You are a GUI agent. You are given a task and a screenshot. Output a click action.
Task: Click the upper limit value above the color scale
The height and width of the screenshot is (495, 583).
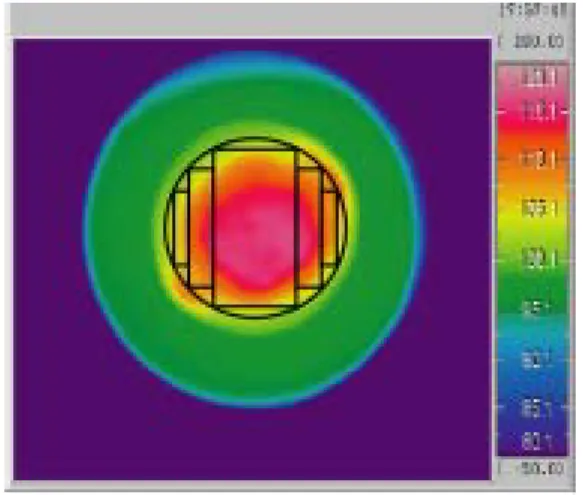[x=538, y=42]
